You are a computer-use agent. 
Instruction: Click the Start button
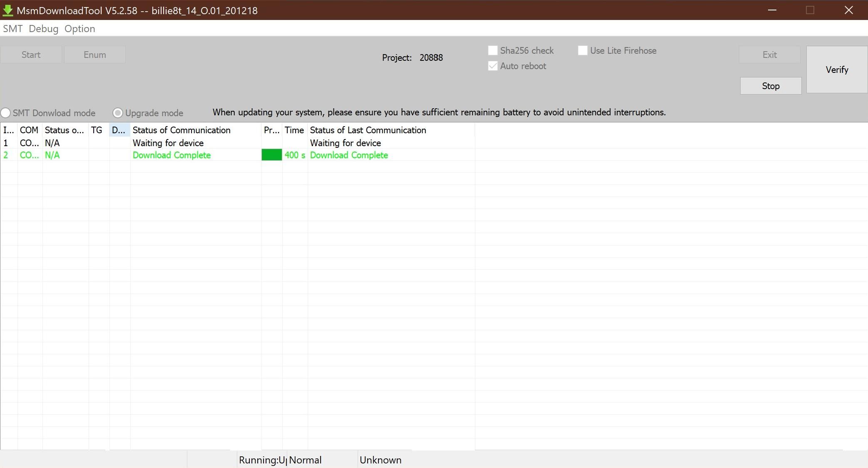[x=31, y=55]
